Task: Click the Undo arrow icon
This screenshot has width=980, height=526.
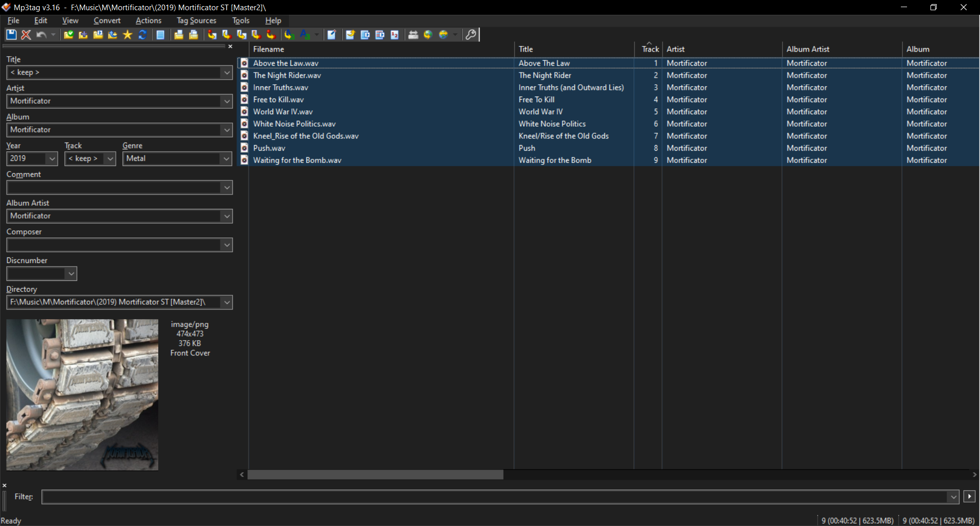Action: click(x=41, y=35)
